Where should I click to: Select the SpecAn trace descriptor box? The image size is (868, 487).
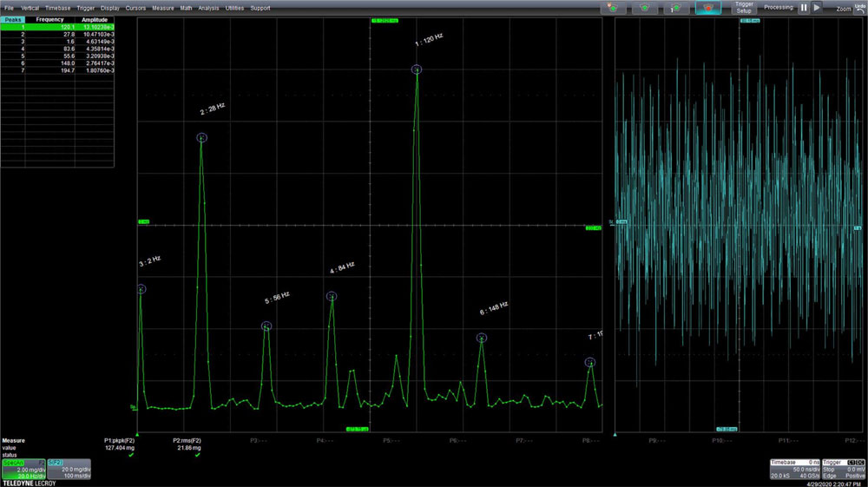point(23,469)
